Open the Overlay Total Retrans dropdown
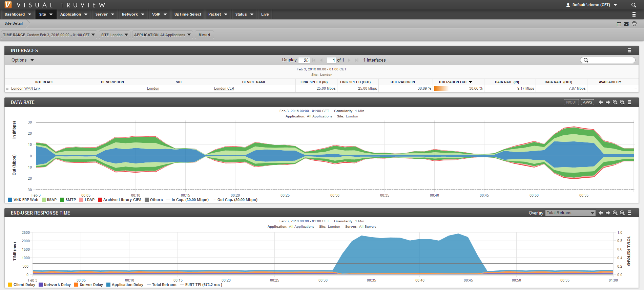 570,213
